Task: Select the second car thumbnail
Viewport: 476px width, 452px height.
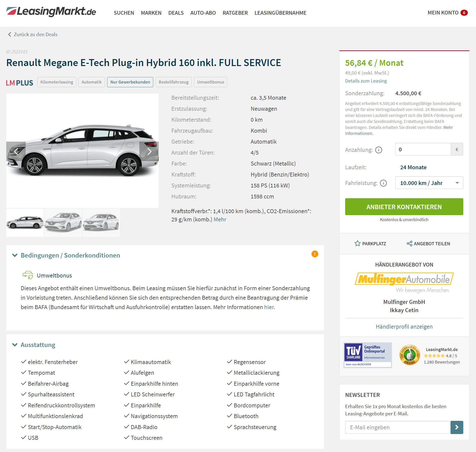Action: click(63, 222)
